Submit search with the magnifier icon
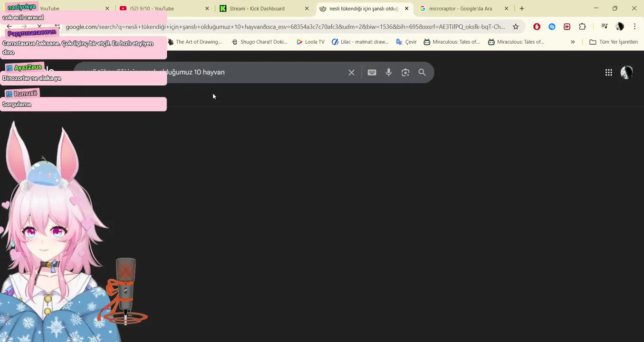This screenshot has width=644, height=342. pos(422,72)
